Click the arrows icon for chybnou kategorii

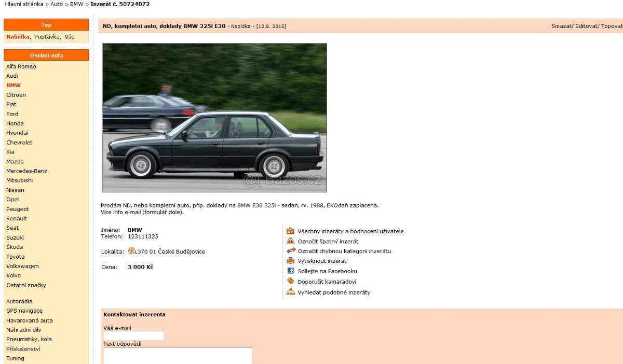click(291, 251)
